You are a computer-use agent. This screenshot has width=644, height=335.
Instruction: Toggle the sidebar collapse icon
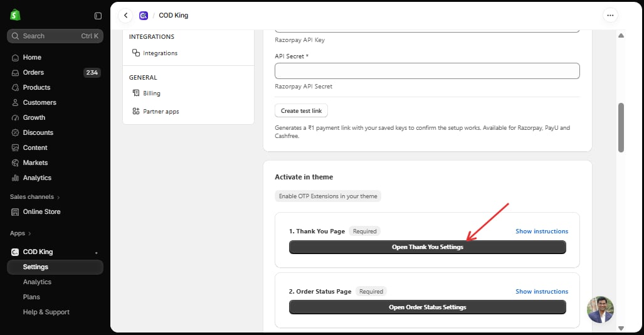(98, 16)
